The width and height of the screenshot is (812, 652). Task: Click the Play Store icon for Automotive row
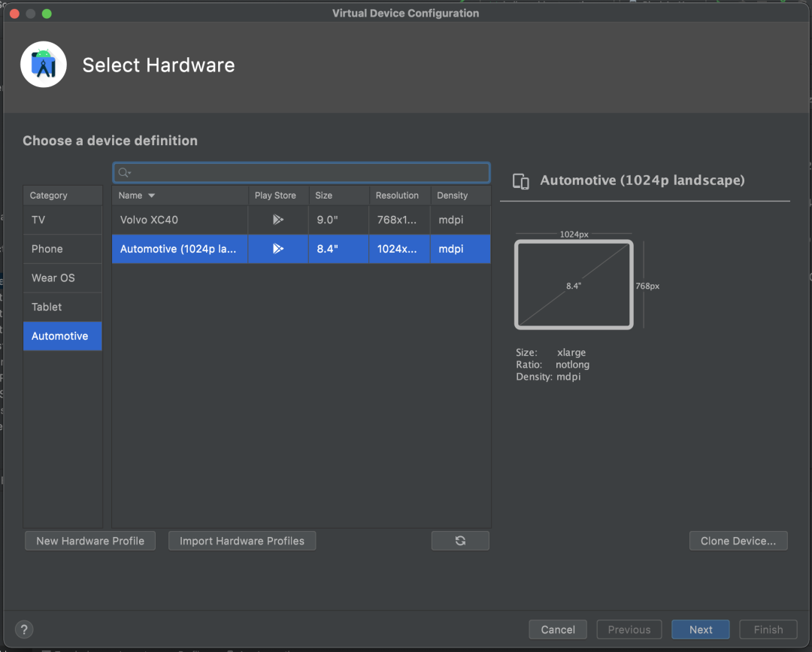tap(278, 249)
